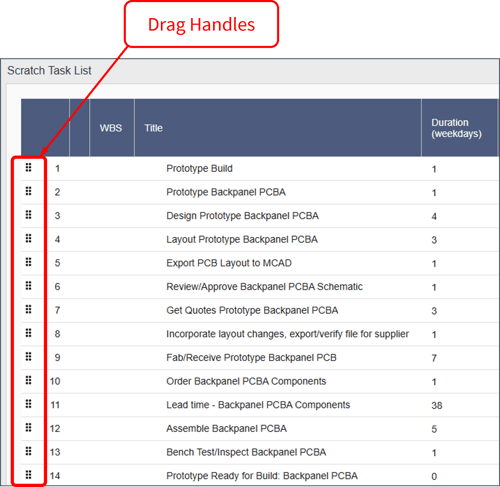This screenshot has height=487, width=500.
Task: Select 'Assemble Backpanel PCBA' title
Action: [x=226, y=429]
